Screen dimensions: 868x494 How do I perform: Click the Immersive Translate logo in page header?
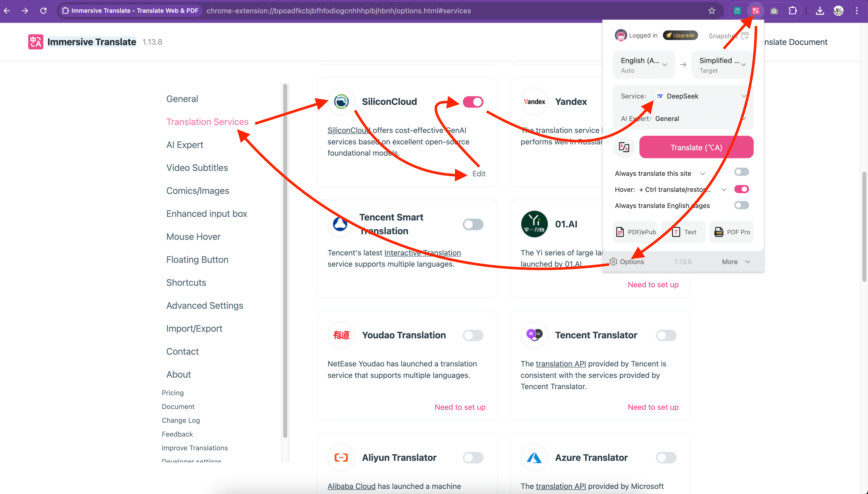[36, 42]
